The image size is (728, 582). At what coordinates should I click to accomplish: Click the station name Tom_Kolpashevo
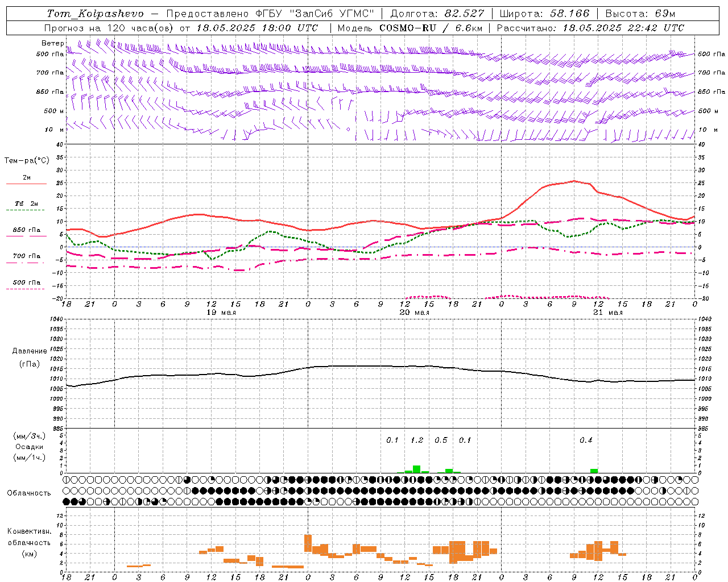(95, 14)
